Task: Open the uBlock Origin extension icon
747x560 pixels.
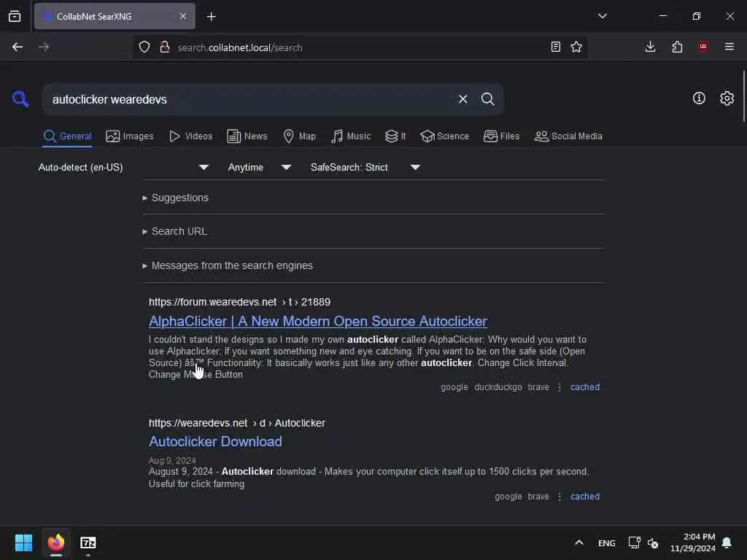Action: [703, 47]
